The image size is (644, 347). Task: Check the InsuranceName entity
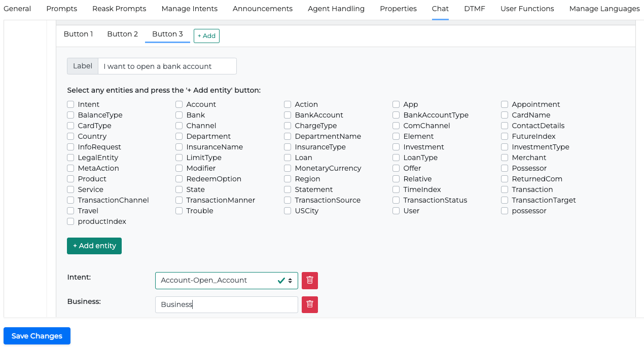click(x=179, y=147)
